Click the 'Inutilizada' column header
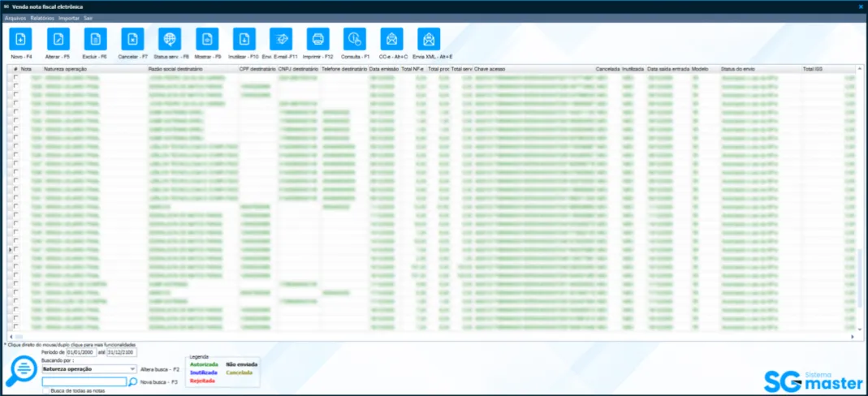 tap(633, 69)
